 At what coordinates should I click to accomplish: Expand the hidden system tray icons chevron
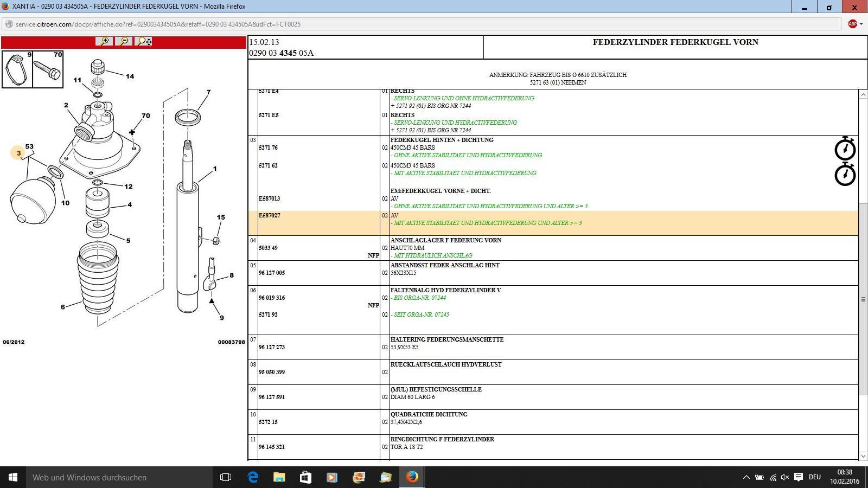point(746,477)
